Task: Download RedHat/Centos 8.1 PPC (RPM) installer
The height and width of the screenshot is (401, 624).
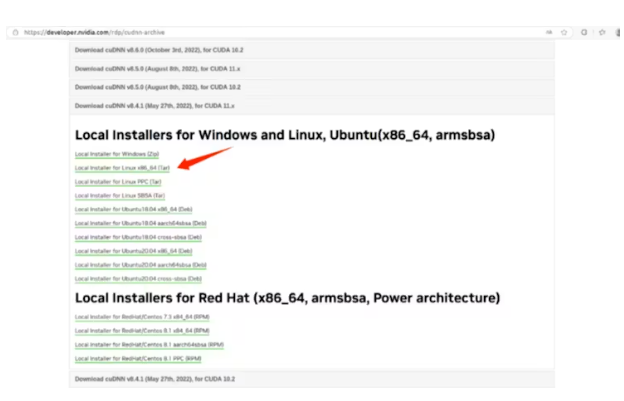Action: click(136, 358)
